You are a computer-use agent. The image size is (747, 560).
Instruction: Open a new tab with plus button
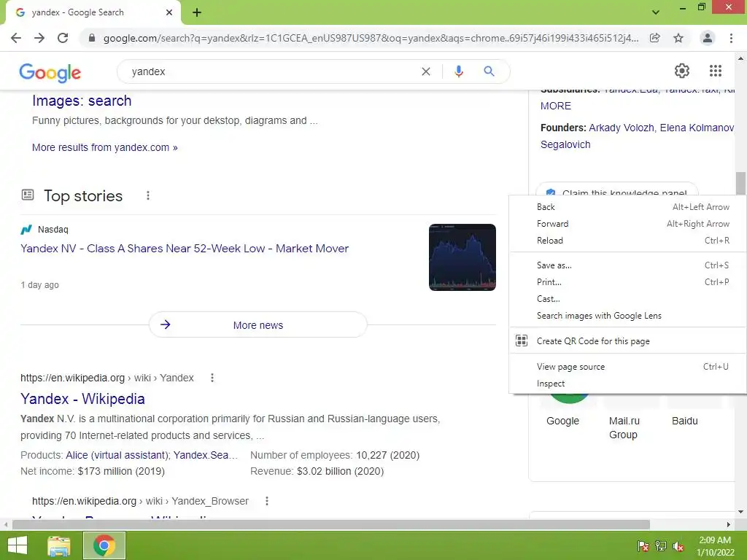tap(197, 12)
